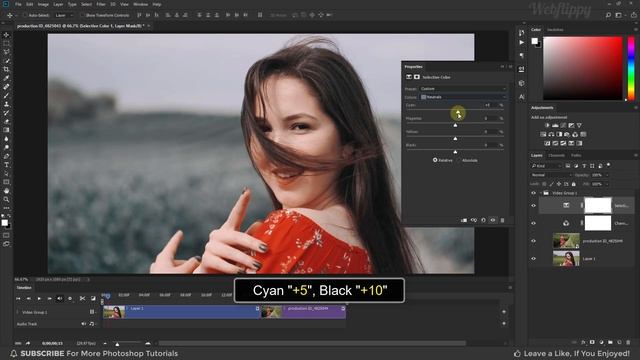This screenshot has width=640, height=360.
Task: Hide the Video Group 1 layer group
Action: point(533,193)
